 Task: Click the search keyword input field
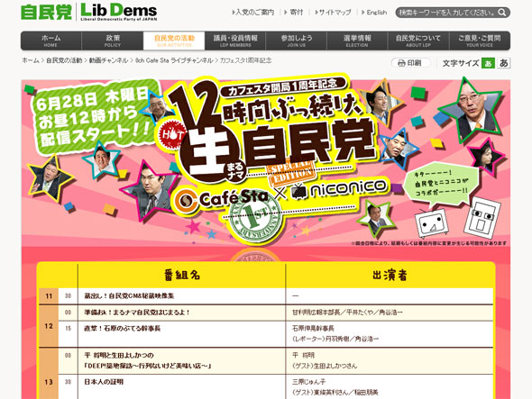tap(447, 13)
